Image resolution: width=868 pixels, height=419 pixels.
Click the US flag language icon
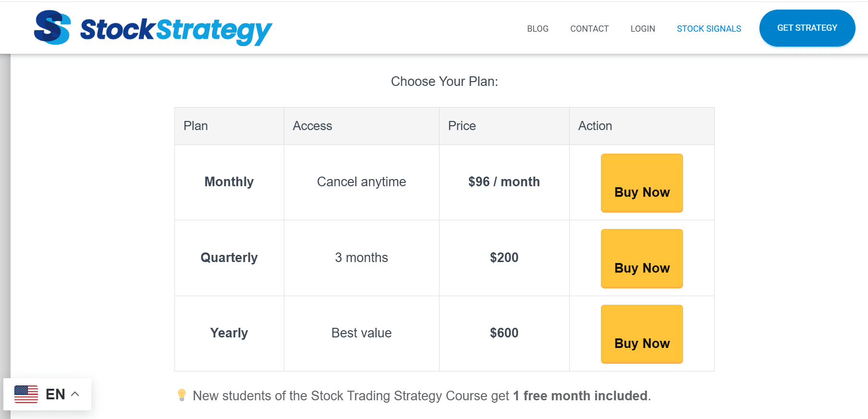[26, 394]
